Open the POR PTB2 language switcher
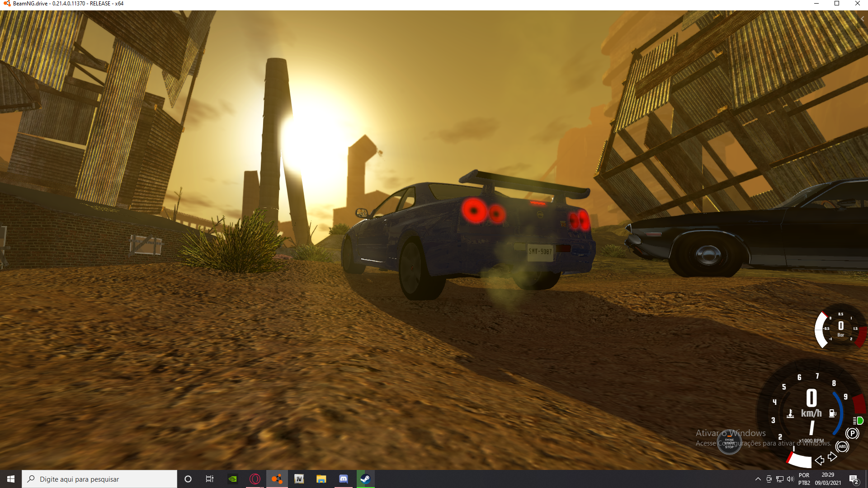Image resolution: width=868 pixels, height=488 pixels. click(804, 479)
